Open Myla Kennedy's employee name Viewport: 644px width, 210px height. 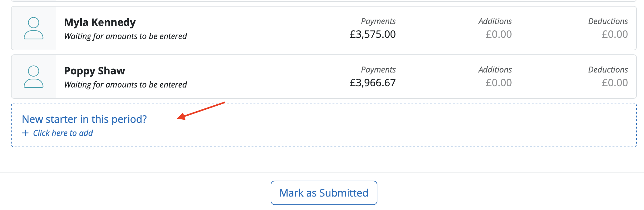[100, 22]
